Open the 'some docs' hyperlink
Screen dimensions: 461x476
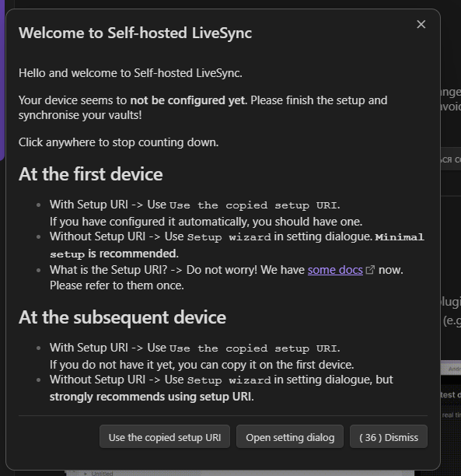point(335,270)
